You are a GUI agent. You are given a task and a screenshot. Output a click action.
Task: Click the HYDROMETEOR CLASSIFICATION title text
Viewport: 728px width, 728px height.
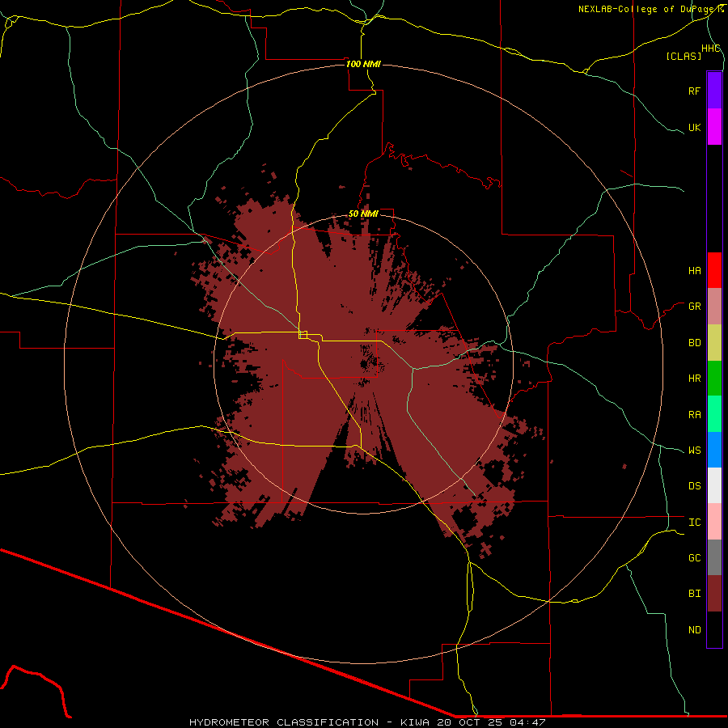284,722
